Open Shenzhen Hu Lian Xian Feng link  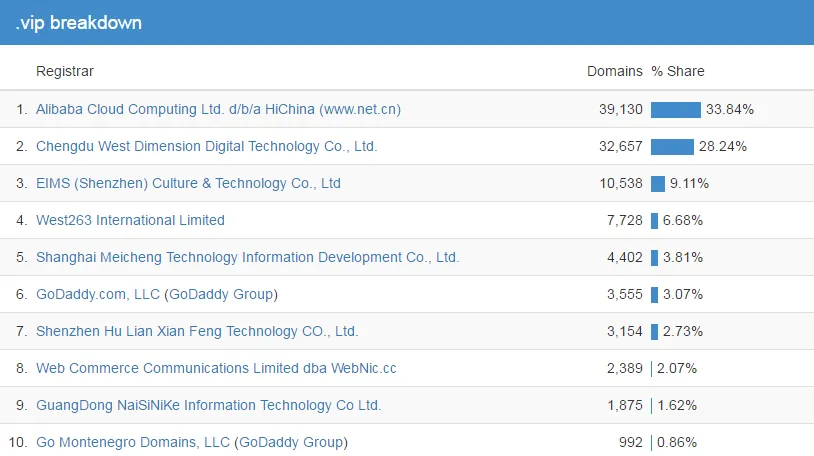[197, 331]
